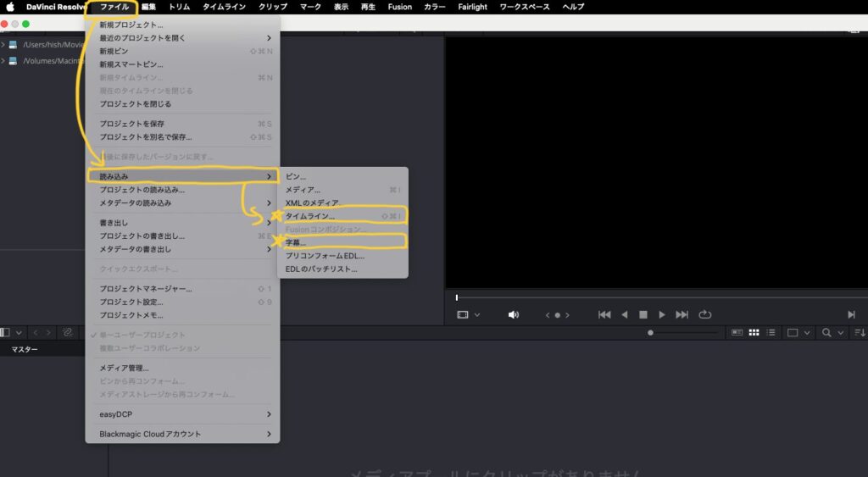Screen dimensions: 868x477
Task: Click the media pool display frame icon
Action: coord(793,333)
